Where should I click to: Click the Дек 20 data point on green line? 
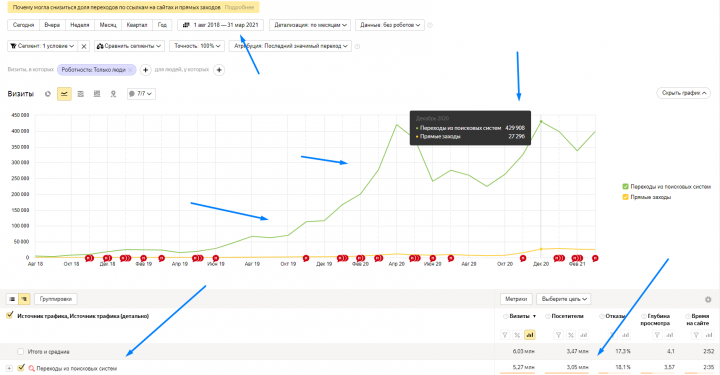pos(541,122)
